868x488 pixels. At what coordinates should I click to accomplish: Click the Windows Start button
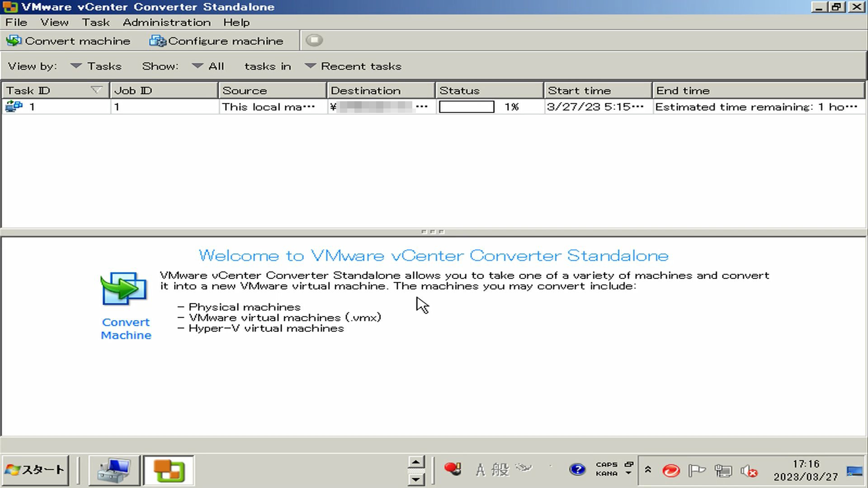pos(36,470)
